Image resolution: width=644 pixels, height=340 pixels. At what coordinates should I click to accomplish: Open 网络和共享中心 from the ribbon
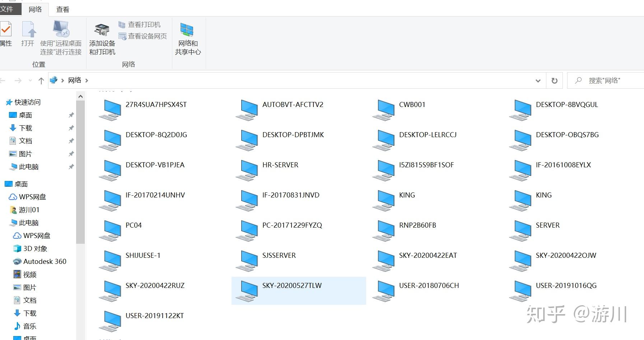click(x=188, y=39)
